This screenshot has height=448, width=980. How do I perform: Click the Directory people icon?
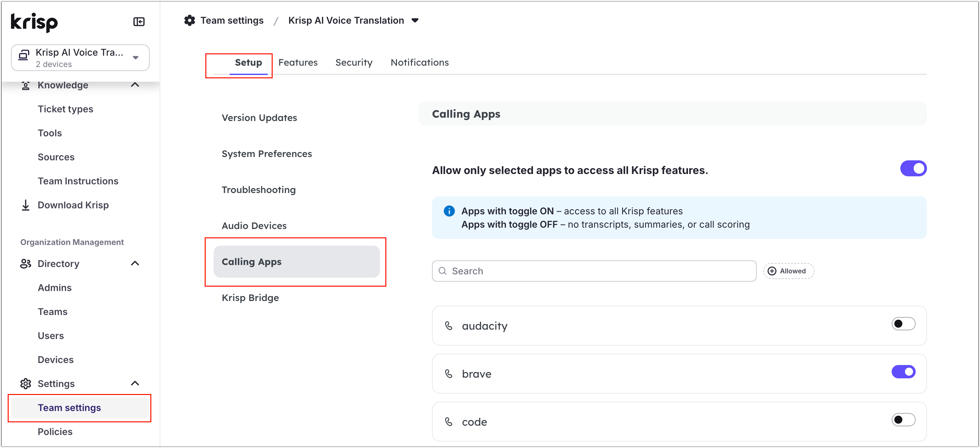pyautogui.click(x=25, y=264)
